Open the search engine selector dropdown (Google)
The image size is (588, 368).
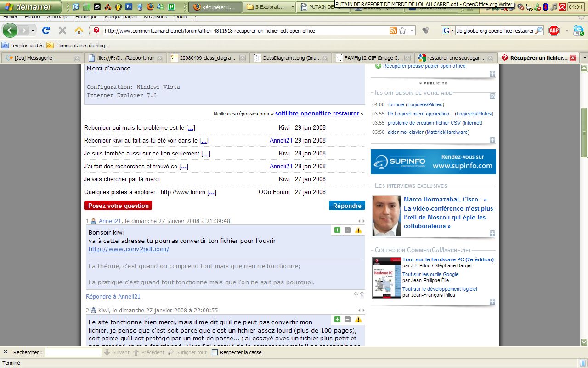click(447, 30)
